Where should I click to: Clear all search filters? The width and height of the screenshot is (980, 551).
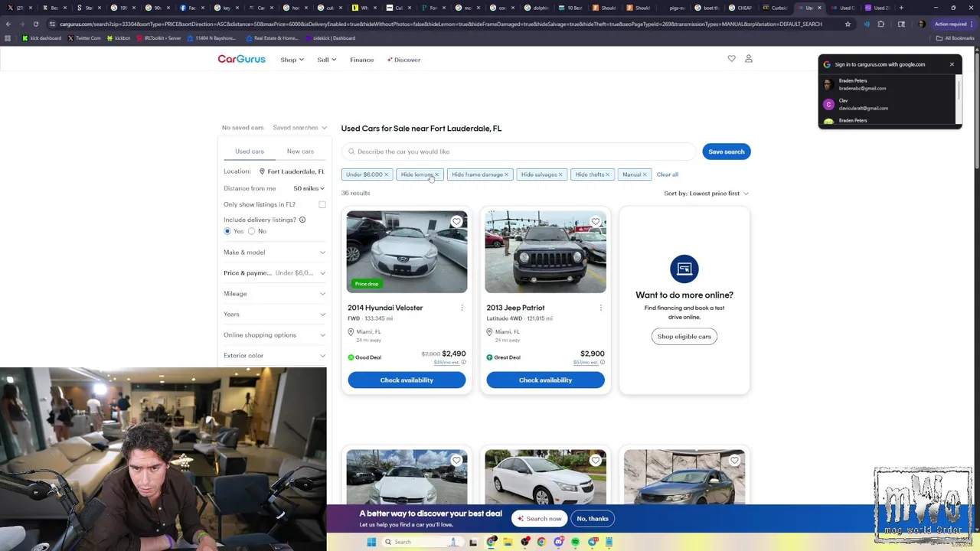[668, 174]
